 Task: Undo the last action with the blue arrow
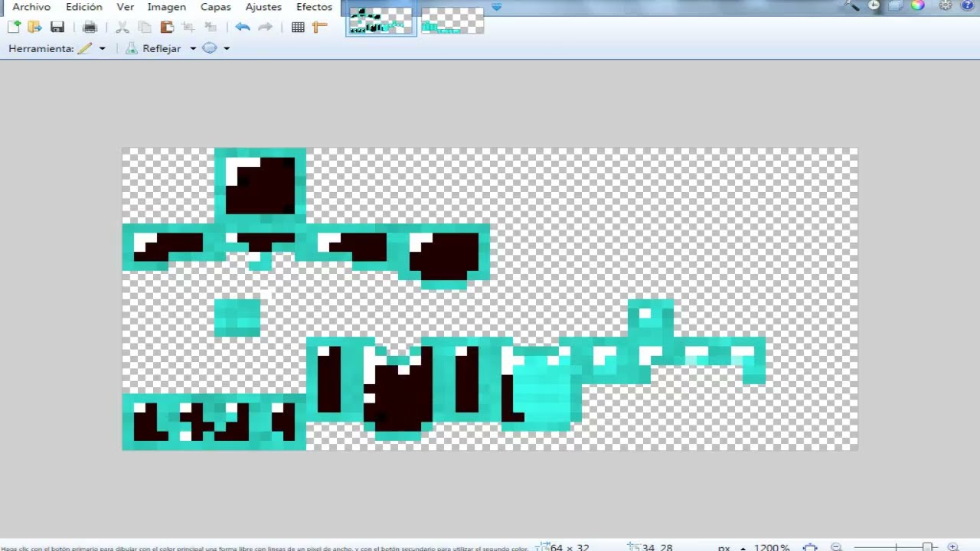[243, 27]
